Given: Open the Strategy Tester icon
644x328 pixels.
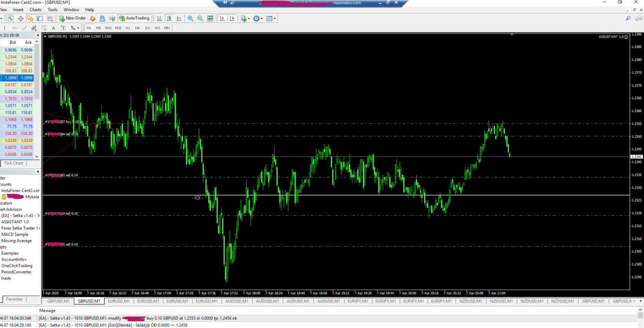Looking at the screenshot, I should [49, 18].
